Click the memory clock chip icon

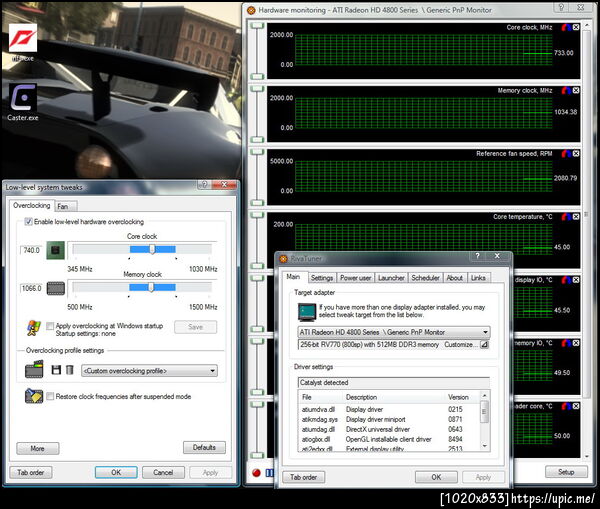pos(55,288)
